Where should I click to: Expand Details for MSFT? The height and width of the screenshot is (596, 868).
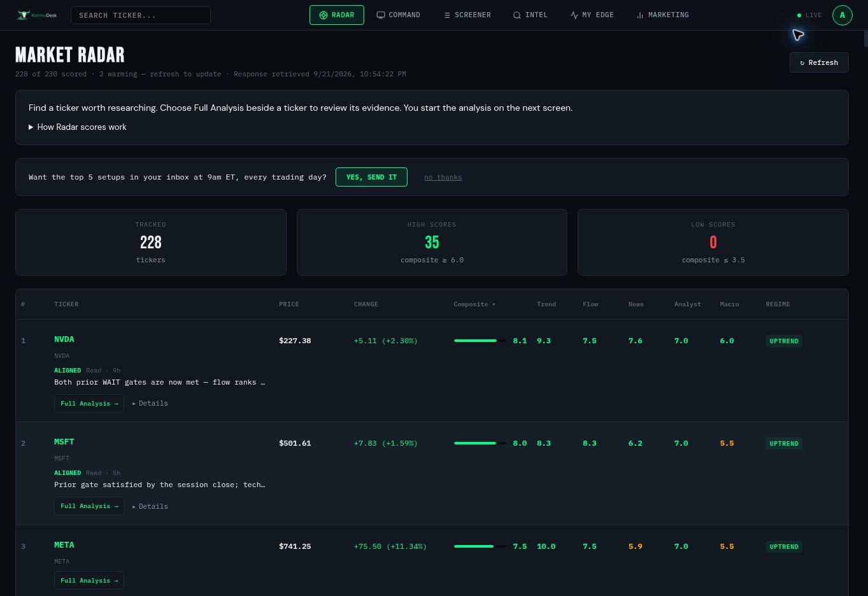150,507
